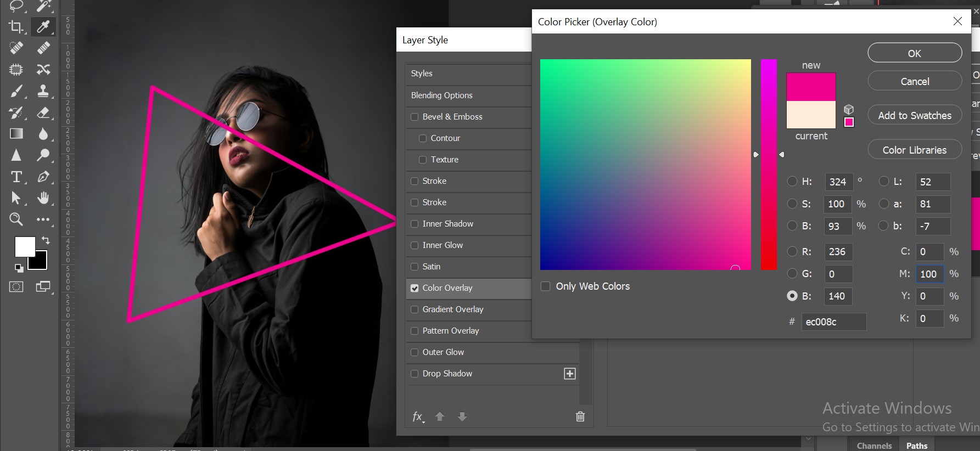The image size is (980, 451).
Task: Select the Hand tool
Action: (43, 198)
